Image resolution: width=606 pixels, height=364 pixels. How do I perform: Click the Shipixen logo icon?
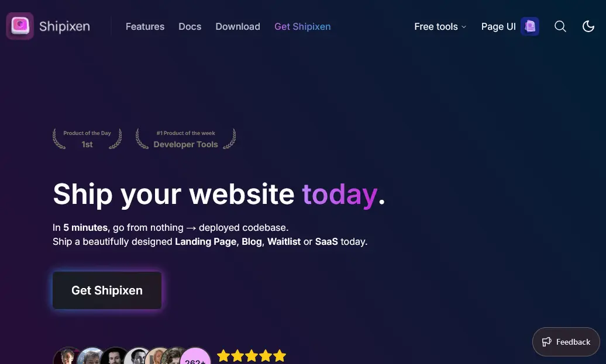coord(20,26)
